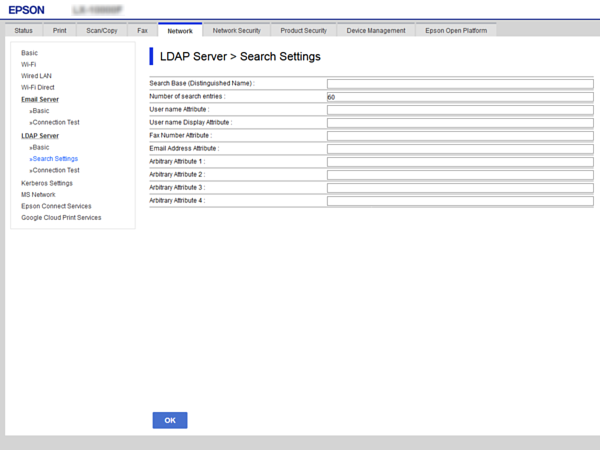Open Epson Connect Services link
Screen dimensions: 600x450
(x=56, y=206)
